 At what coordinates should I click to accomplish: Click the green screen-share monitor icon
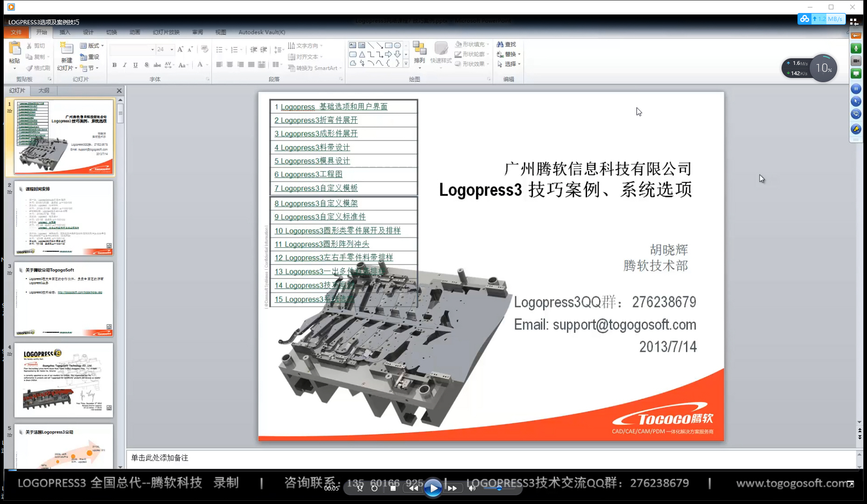point(856,73)
